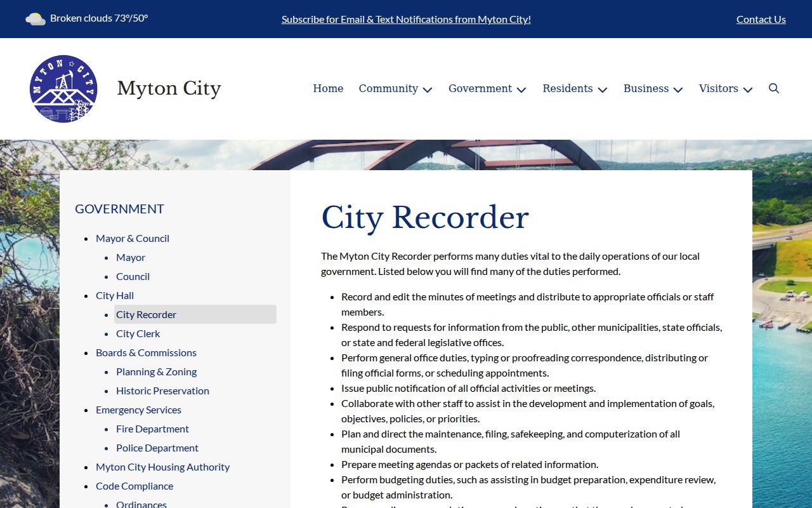Click the broken clouds weather icon
The width and height of the screenshot is (812, 508).
pyautogui.click(x=36, y=19)
